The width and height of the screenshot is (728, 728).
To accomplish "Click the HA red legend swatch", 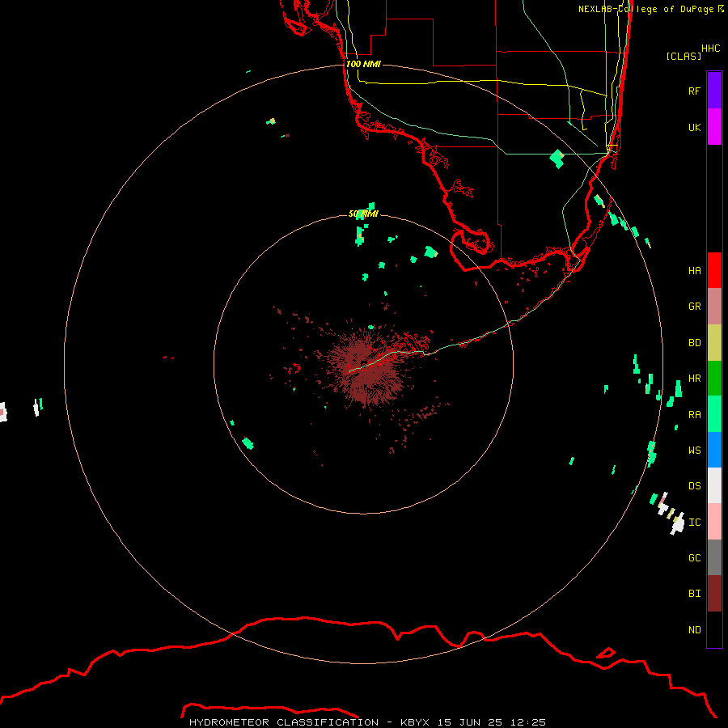I will point(714,270).
